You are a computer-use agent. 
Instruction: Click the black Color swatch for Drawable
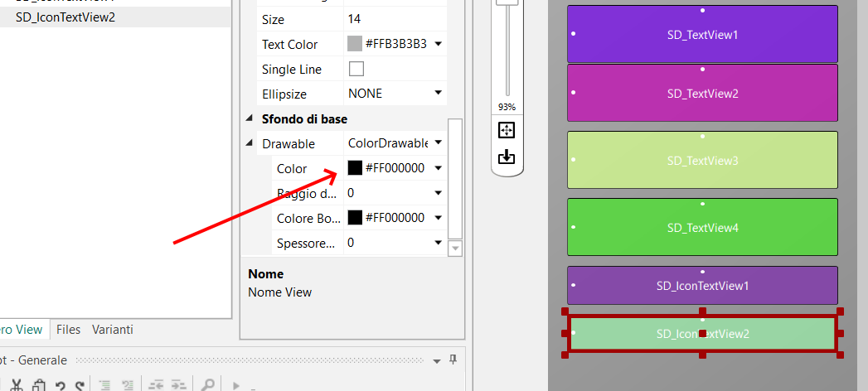(x=355, y=168)
